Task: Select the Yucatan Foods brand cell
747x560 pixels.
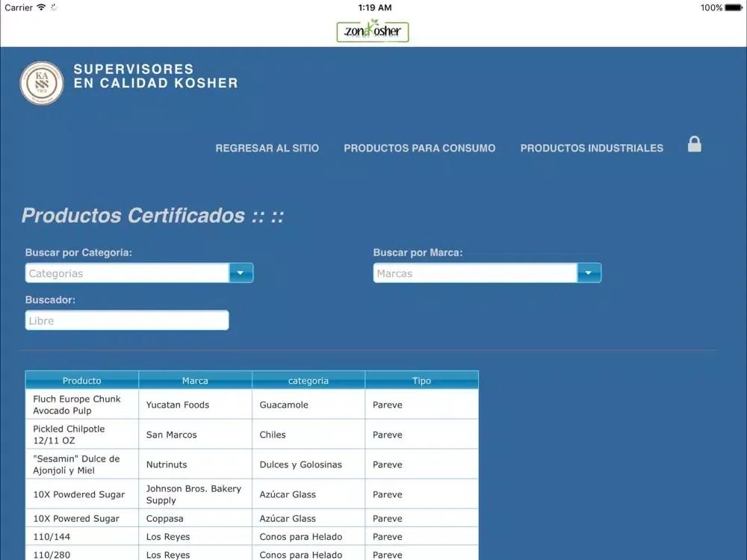Action: click(195, 405)
